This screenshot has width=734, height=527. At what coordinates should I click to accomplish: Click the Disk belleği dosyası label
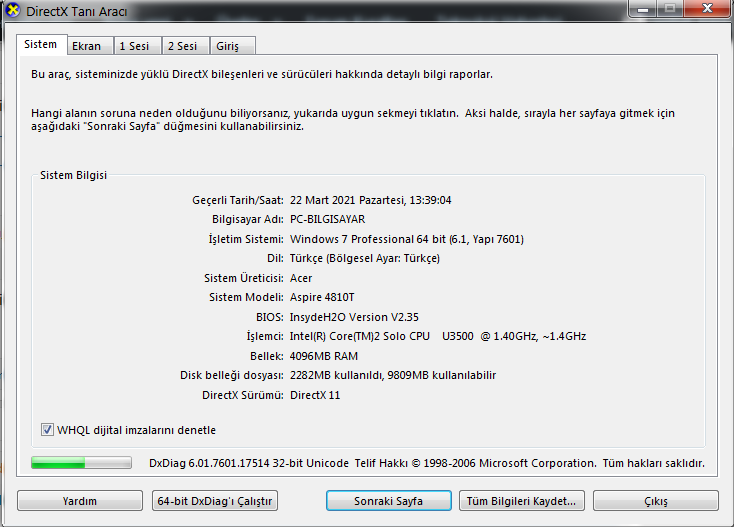[x=231, y=375]
